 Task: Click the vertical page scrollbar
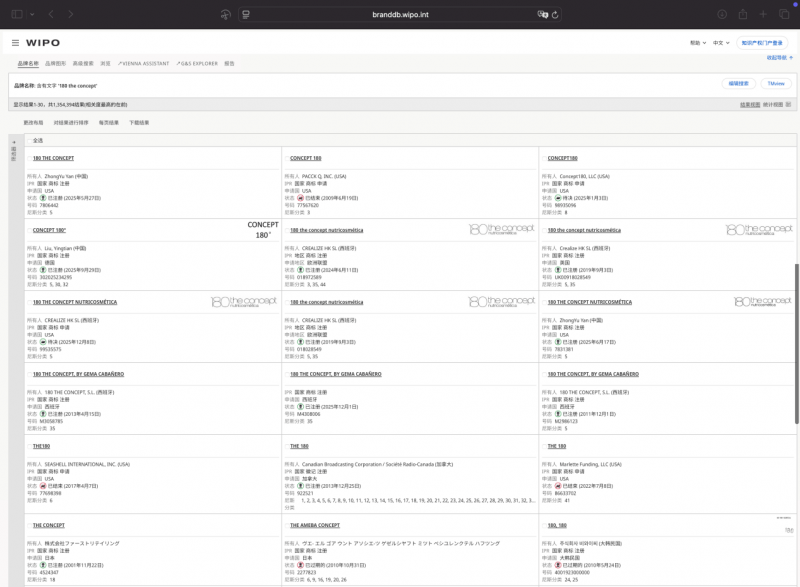[796, 340]
